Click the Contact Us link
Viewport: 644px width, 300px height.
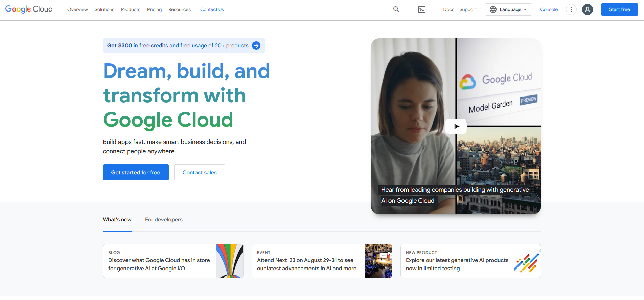coord(212,9)
